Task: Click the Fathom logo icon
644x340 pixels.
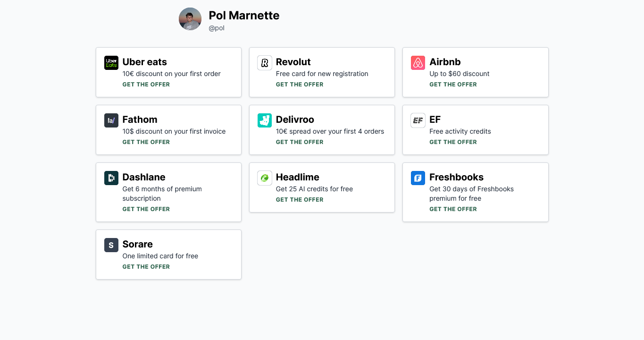Action: (x=111, y=120)
